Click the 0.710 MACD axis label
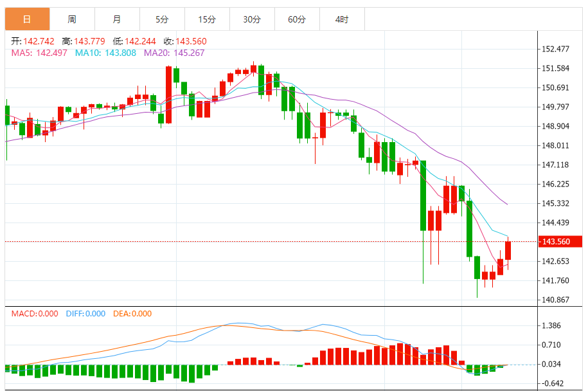Image resolution: width=588 pixels, height=391 pixels. 551,345
